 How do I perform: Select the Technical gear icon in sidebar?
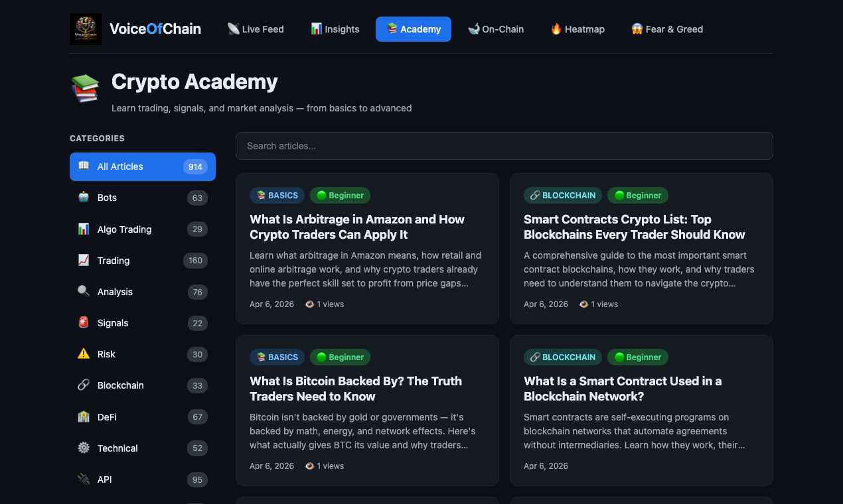click(83, 448)
